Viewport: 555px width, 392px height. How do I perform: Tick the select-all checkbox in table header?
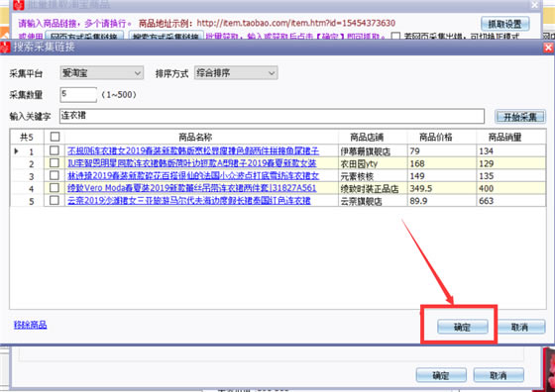click(55, 137)
